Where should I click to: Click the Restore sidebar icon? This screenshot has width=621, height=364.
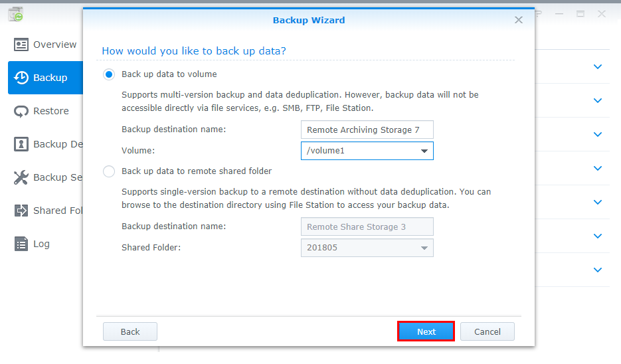[x=21, y=111]
